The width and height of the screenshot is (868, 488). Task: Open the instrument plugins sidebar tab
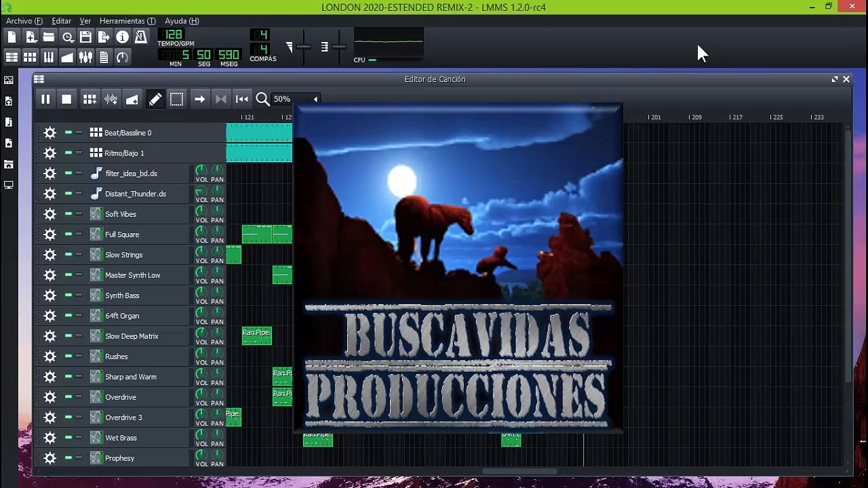(9, 80)
